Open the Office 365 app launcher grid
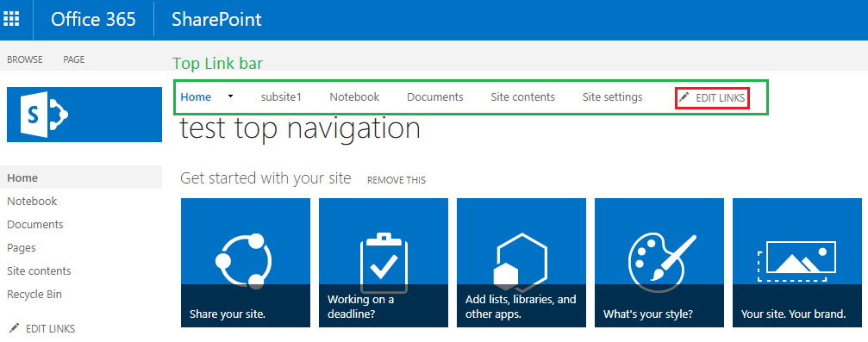 pos(11,19)
